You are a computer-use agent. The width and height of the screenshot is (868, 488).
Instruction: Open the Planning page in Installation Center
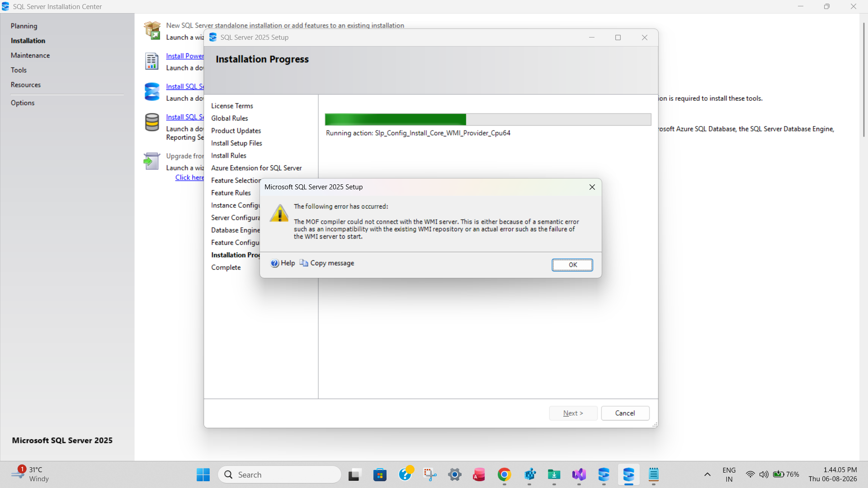tap(24, 26)
